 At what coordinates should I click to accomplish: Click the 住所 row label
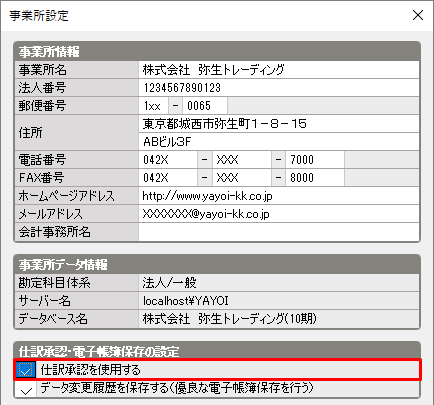coord(77,133)
